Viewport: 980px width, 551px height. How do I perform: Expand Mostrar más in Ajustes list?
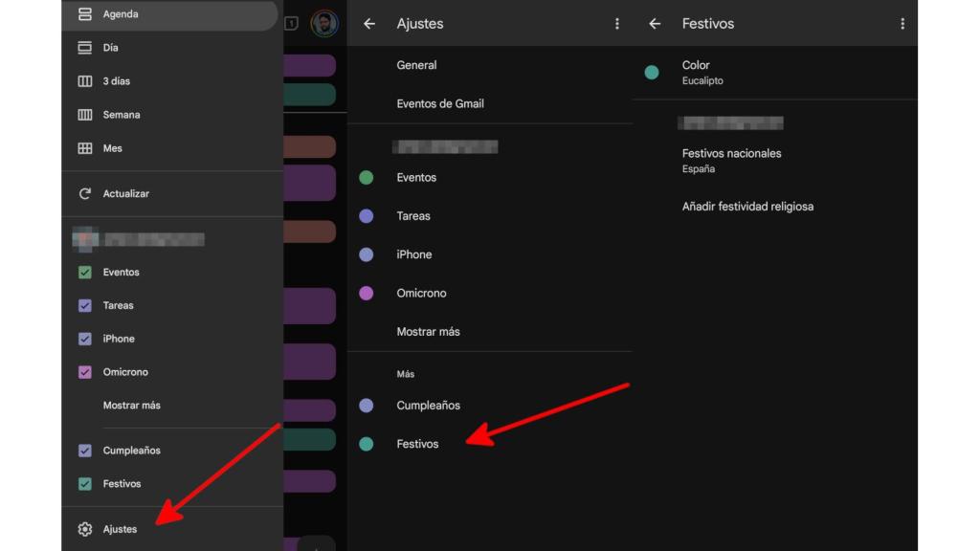pos(428,332)
